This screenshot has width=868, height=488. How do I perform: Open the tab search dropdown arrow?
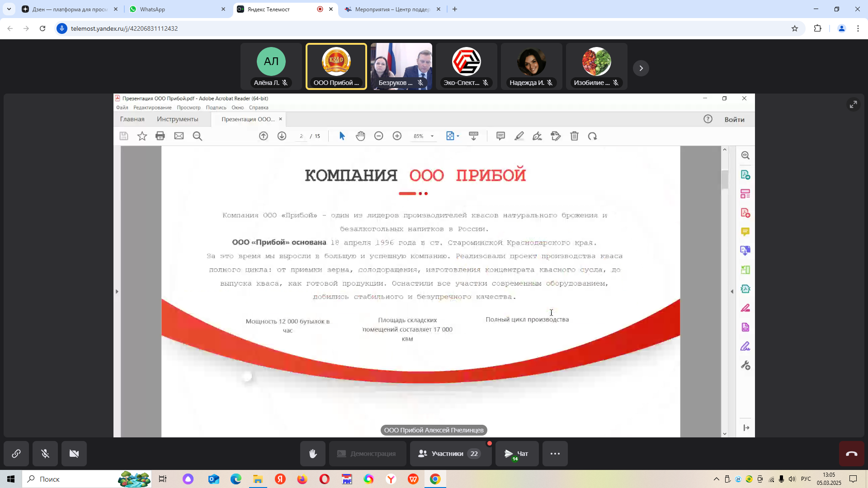tap(9, 9)
